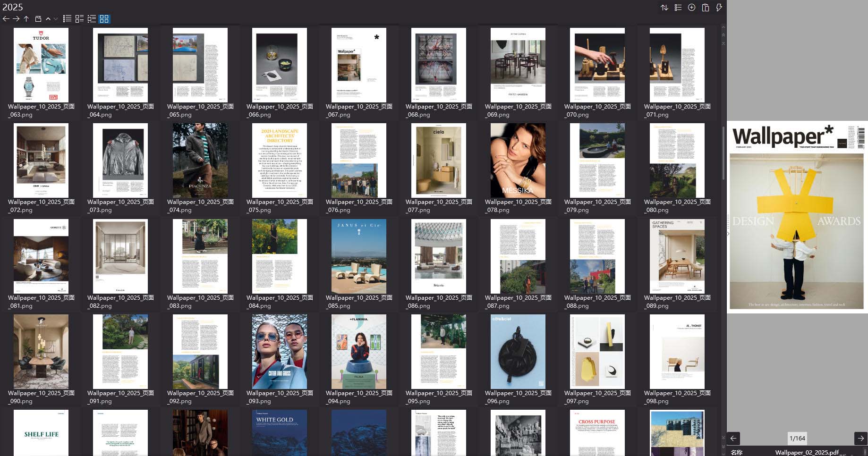Navigate forward in folder history
Screen dimensions: 868x456
click(16, 19)
